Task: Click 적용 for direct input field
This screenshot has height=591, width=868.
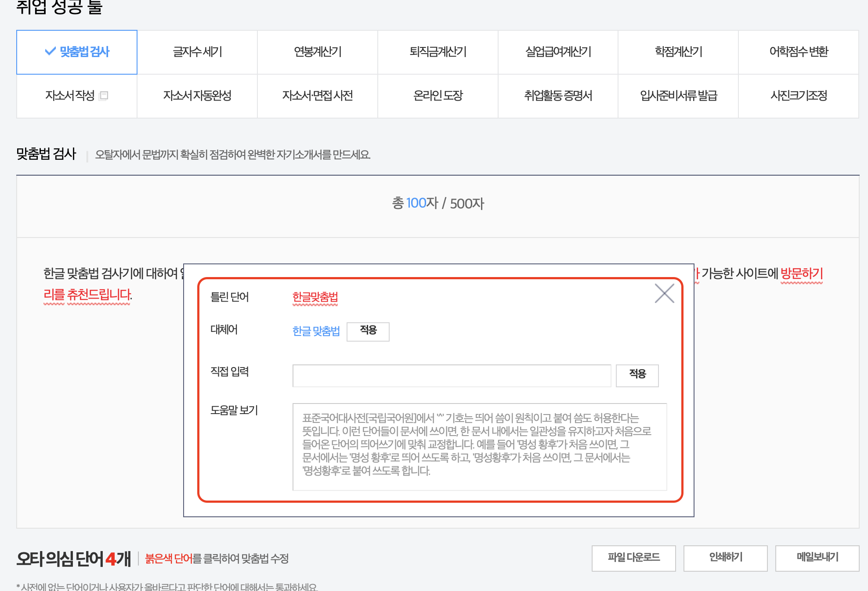Action: [637, 374]
